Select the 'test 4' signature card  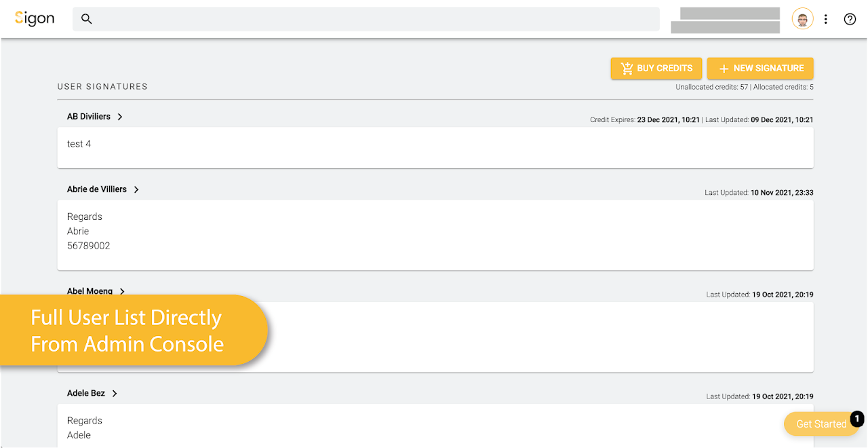click(x=435, y=147)
